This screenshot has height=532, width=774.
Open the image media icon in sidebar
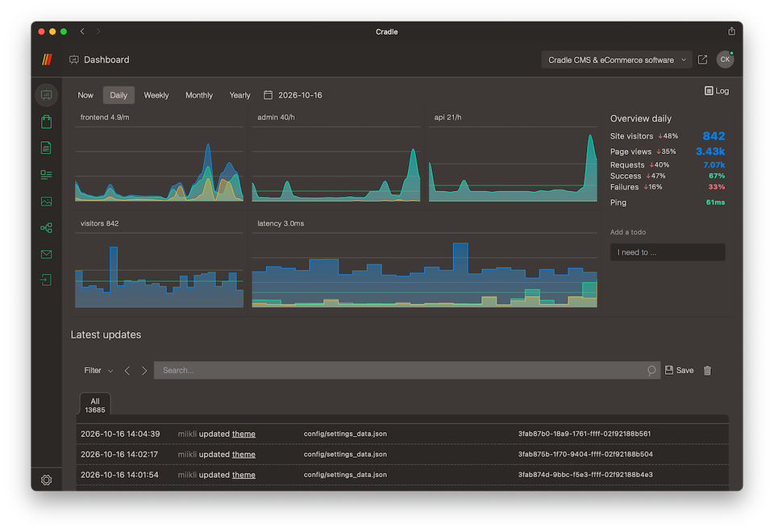point(47,202)
